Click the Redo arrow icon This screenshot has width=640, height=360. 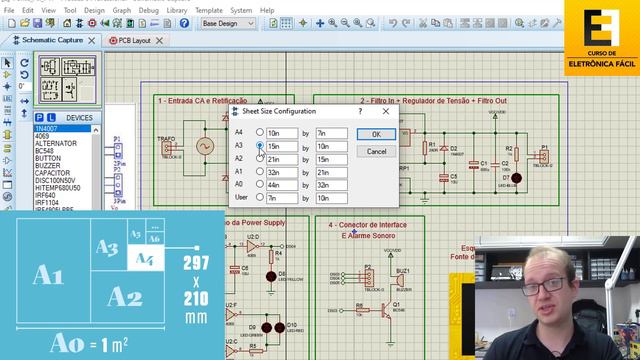(406, 23)
